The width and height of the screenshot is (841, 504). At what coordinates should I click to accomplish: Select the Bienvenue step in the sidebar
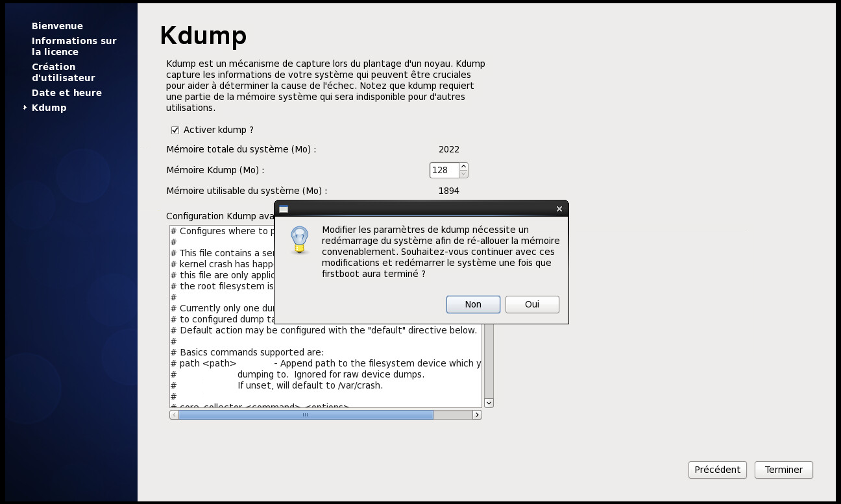coord(57,26)
